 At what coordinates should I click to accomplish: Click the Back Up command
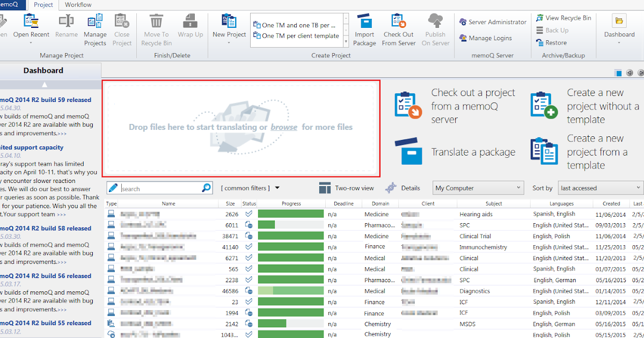552,30
